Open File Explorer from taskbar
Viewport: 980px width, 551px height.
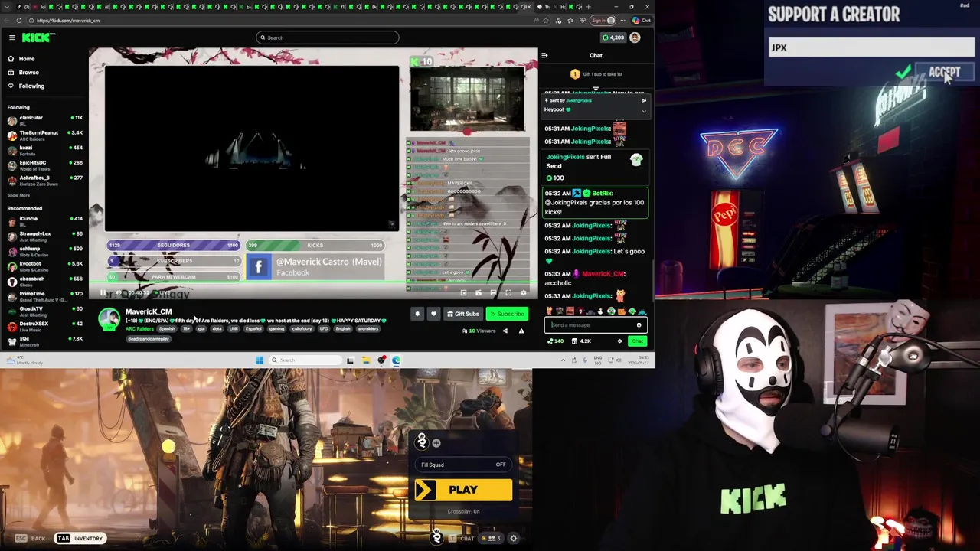(366, 360)
